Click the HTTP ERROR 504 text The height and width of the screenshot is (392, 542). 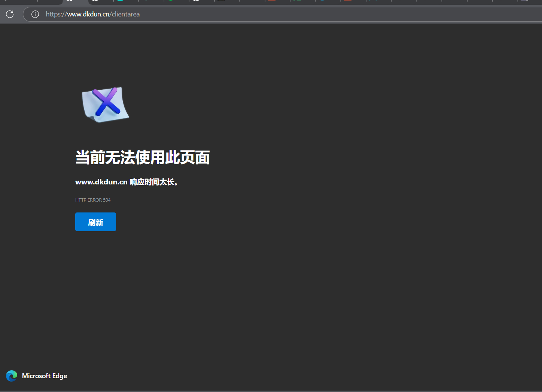[93, 200]
